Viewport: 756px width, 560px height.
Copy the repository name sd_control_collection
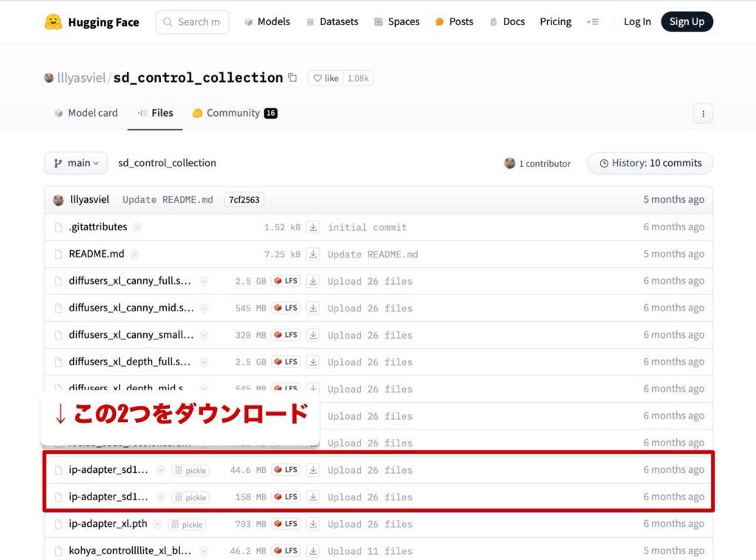click(292, 78)
